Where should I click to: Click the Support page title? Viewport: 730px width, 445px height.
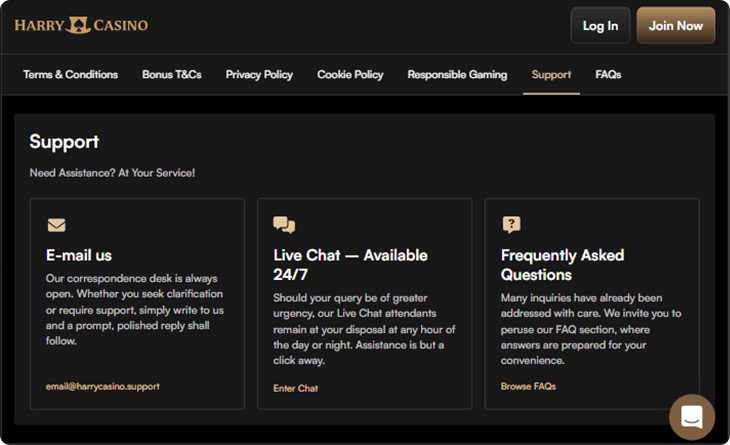pyautogui.click(x=64, y=142)
